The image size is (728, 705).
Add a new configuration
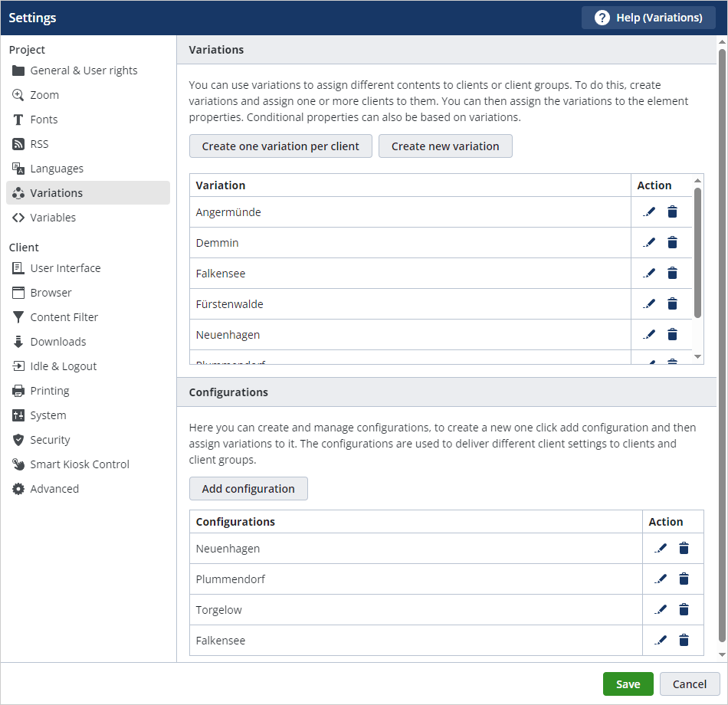click(x=248, y=488)
